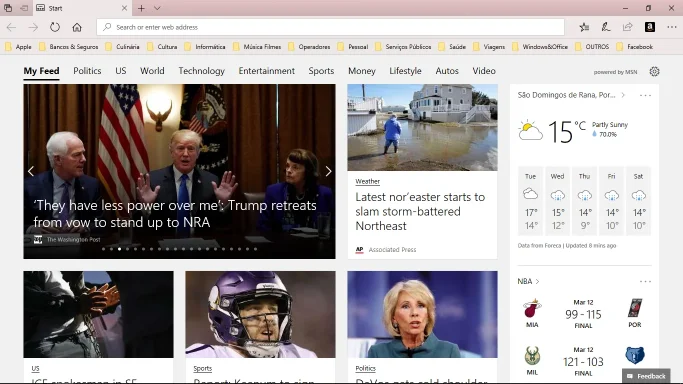
Task: Switch to the Politics tab
Action: 87,71
